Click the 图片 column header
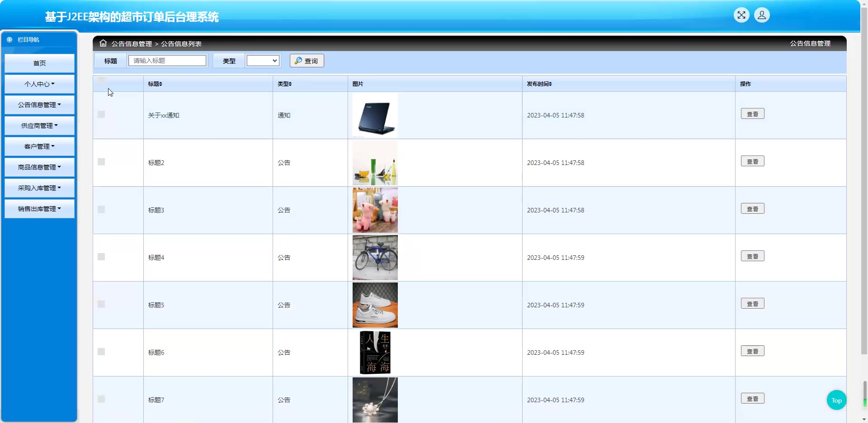Image resolution: width=868 pixels, height=423 pixels. (x=358, y=84)
